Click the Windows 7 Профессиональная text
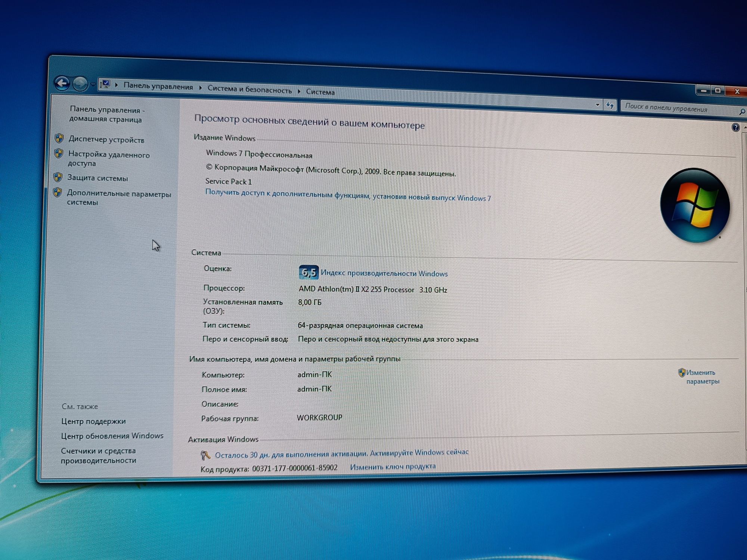 click(x=259, y=154)
